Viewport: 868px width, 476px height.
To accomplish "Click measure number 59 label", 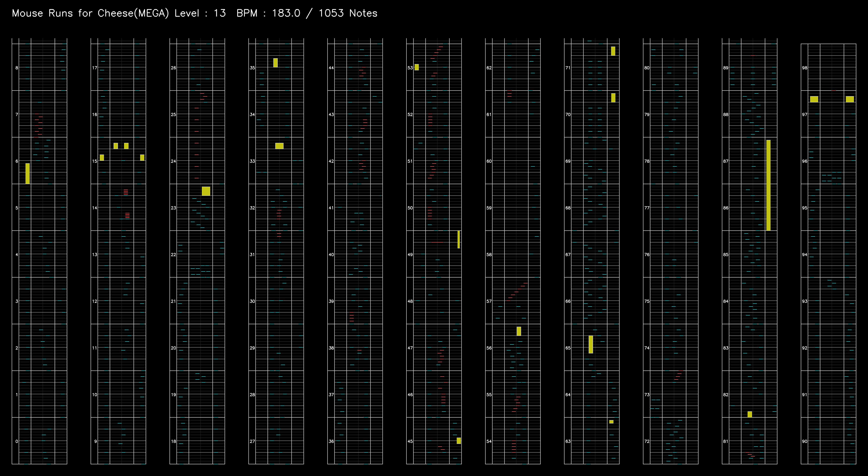I will (489, 208).
